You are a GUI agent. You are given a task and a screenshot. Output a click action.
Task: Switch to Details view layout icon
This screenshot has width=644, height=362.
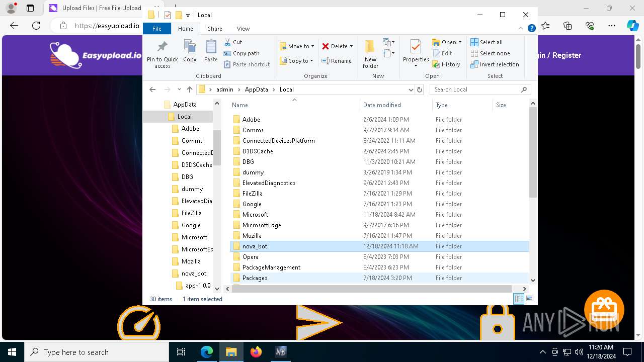click(519, 299)
